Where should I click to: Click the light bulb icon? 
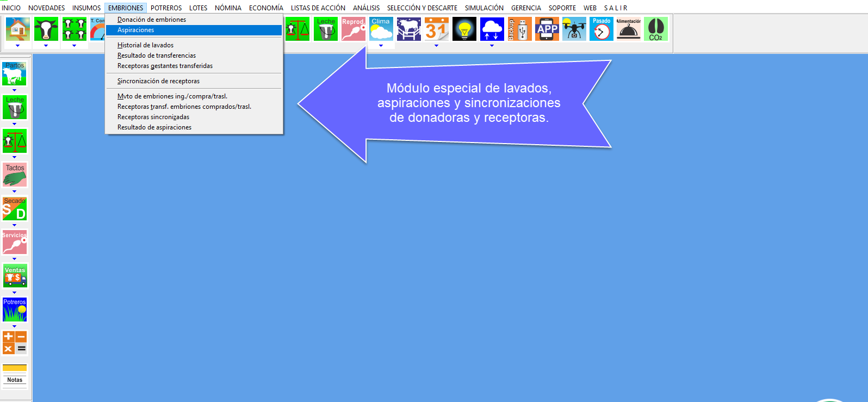[464, 29]
